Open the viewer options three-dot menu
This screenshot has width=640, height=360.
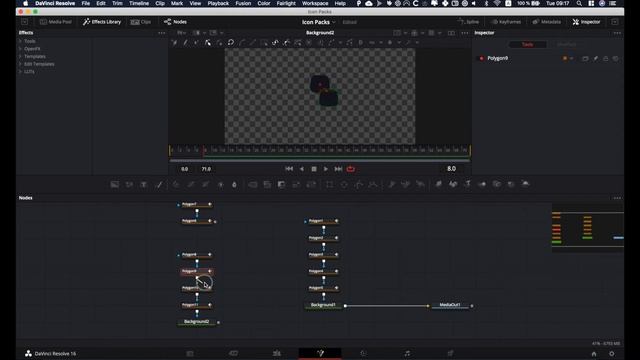pos(464,33)
